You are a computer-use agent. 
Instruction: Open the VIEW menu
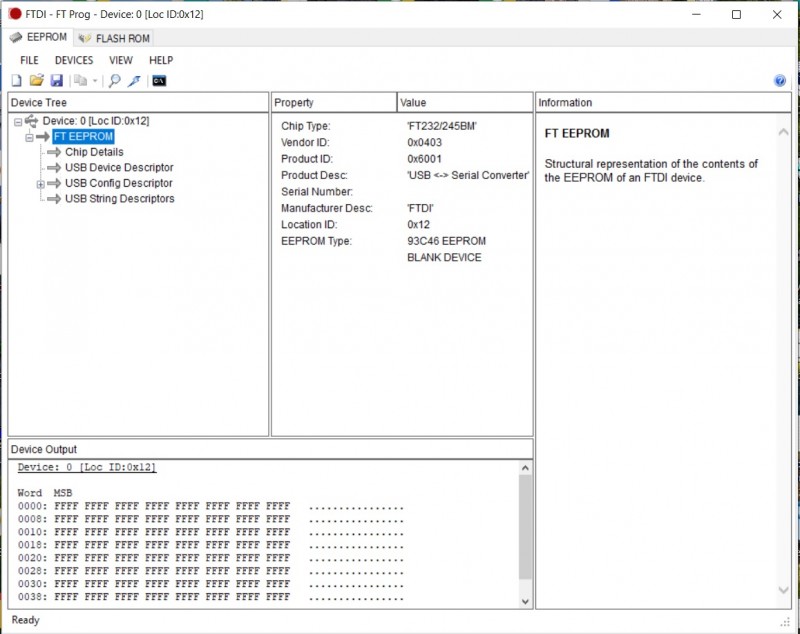point(121,60)
